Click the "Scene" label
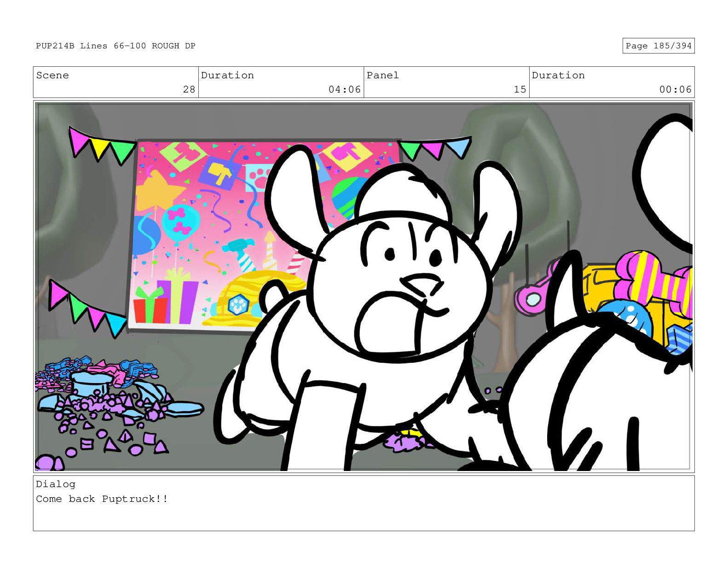The height and width of the screenshot is (564, 728). [x=52, y=75]
